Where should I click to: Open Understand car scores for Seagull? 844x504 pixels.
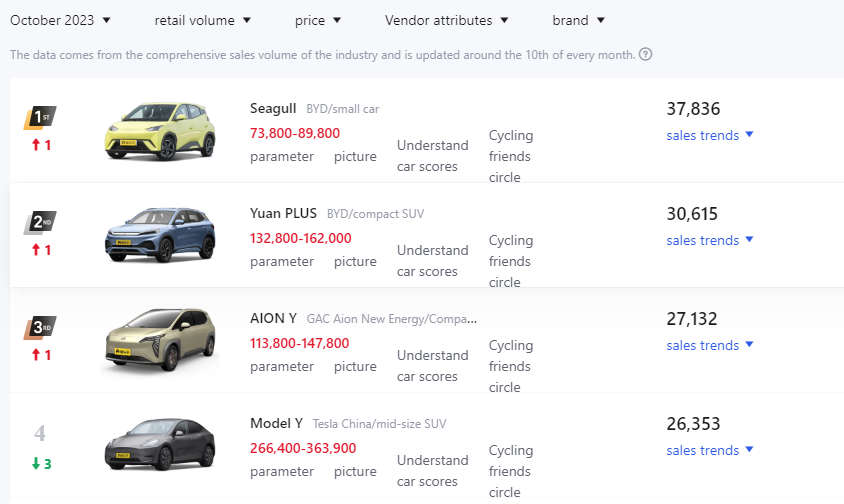click(433, 156)
